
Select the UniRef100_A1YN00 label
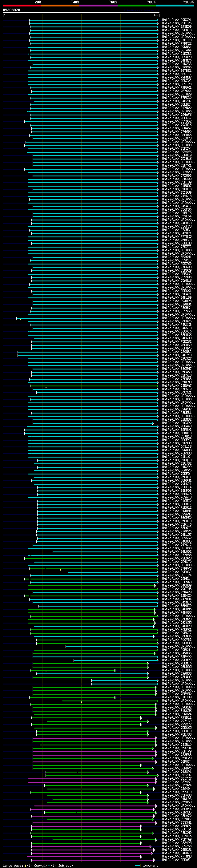(176, 108)
